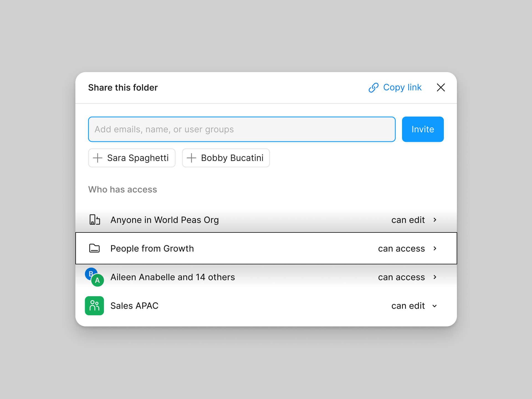Open 'can edit' permission for World Peas Org
The height and width of the screenshot is (399, 532).
pyautogui.click(x=408, y=220)
